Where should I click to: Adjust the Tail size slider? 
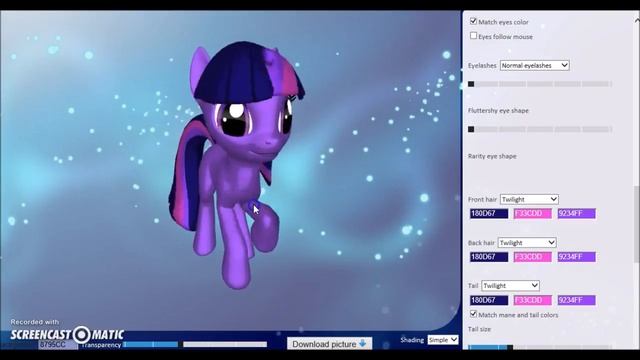pos(540,347)
